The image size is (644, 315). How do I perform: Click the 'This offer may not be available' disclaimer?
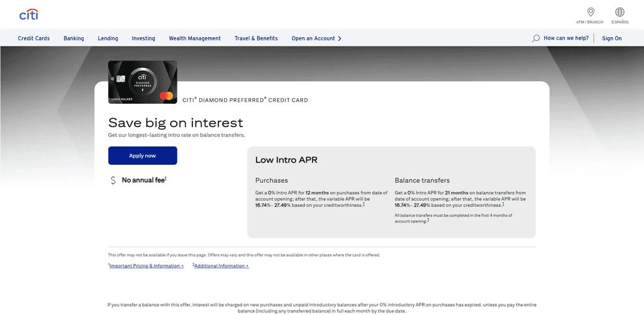[244, 255]
